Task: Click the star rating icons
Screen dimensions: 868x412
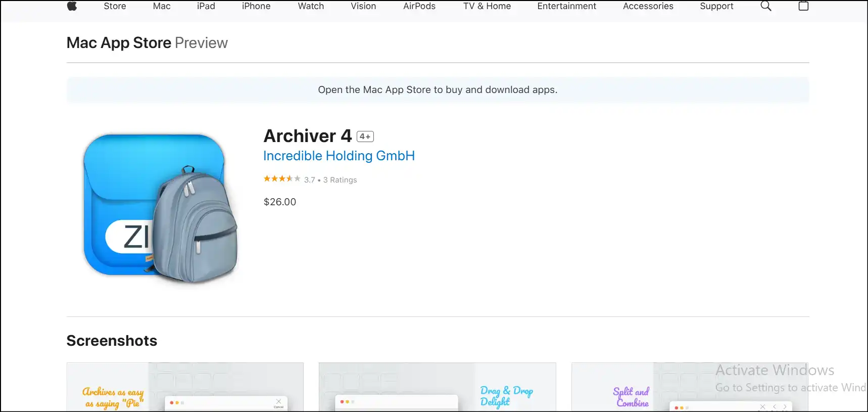Action: tap(282, 179)
